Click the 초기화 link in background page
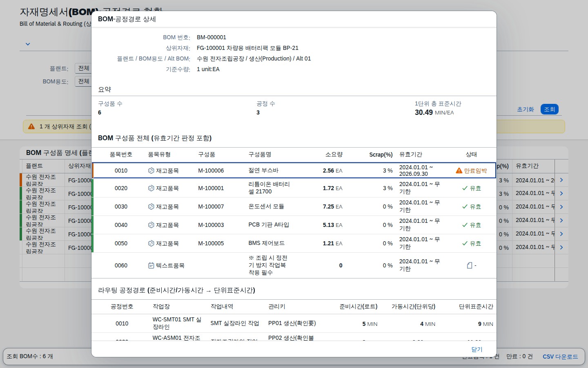 pyautogui.click(x=526, y=109)
